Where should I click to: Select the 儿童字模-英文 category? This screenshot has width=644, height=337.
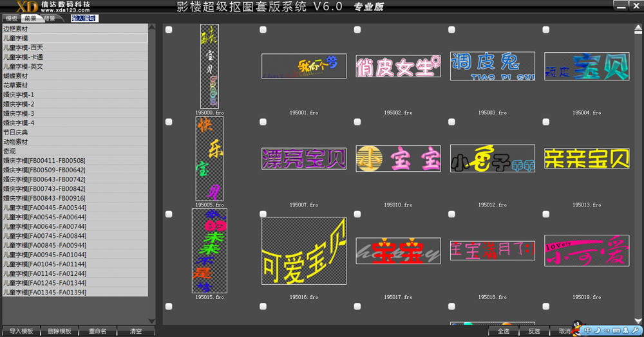75,66
